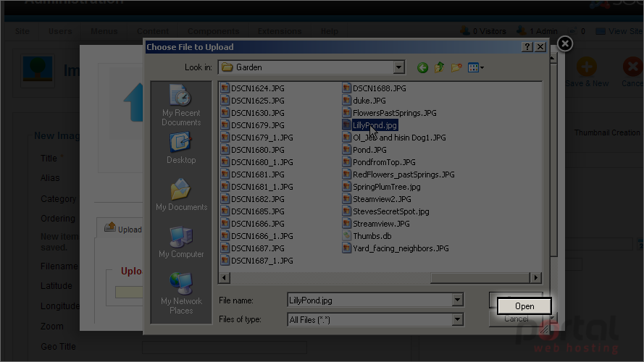Select file DSCN1624.JPG
The width and height of the screenshot is (644, 362).
click(252, 88)
